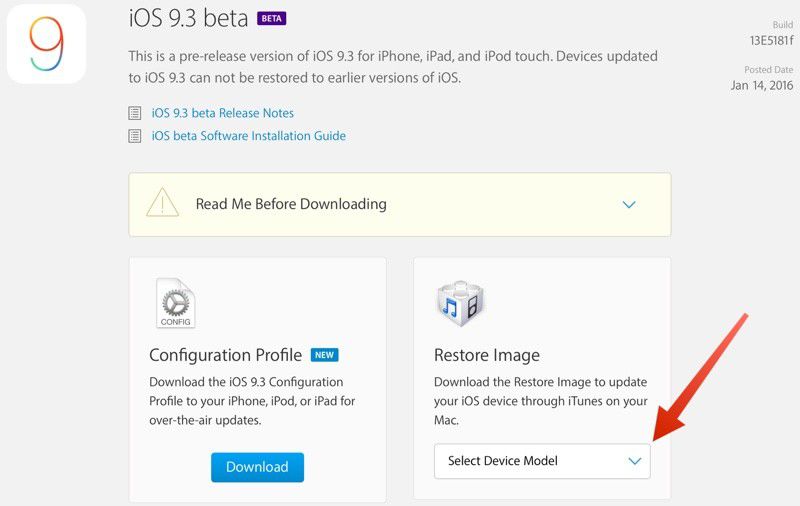This screenshot has height=506, width=800.
Task: Open iOS beta Software Installation Guide link
Action: (248, 136)
